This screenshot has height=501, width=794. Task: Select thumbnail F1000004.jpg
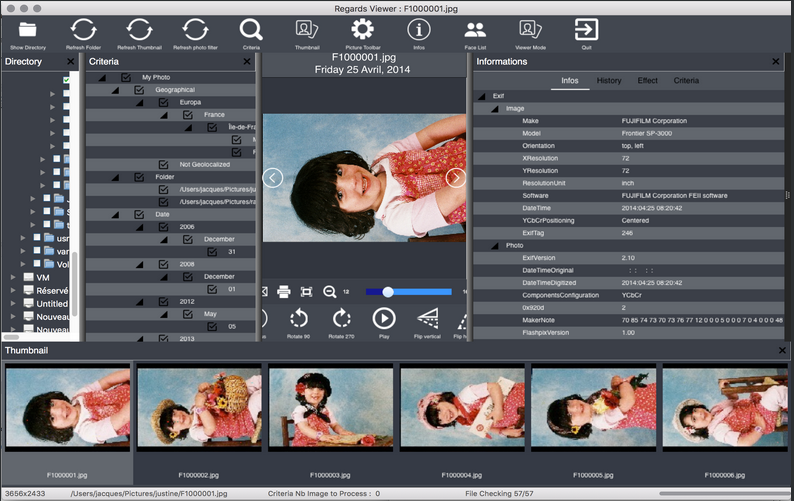462,408
